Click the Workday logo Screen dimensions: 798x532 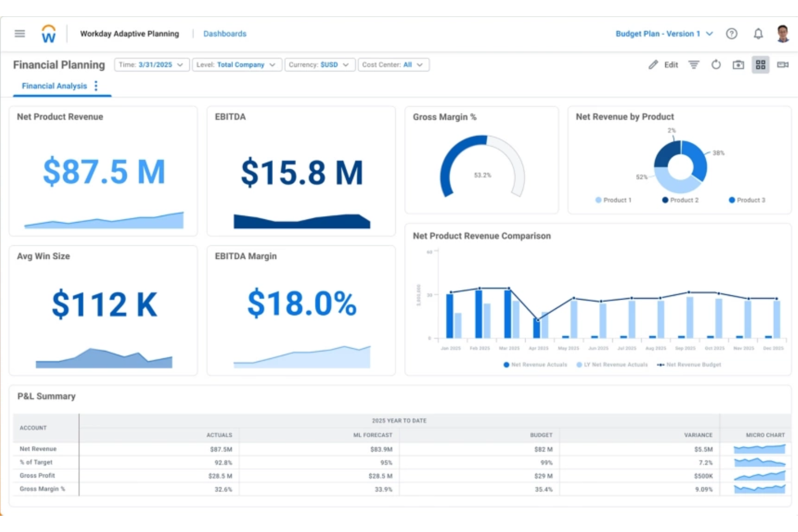(x=49, y=33)
